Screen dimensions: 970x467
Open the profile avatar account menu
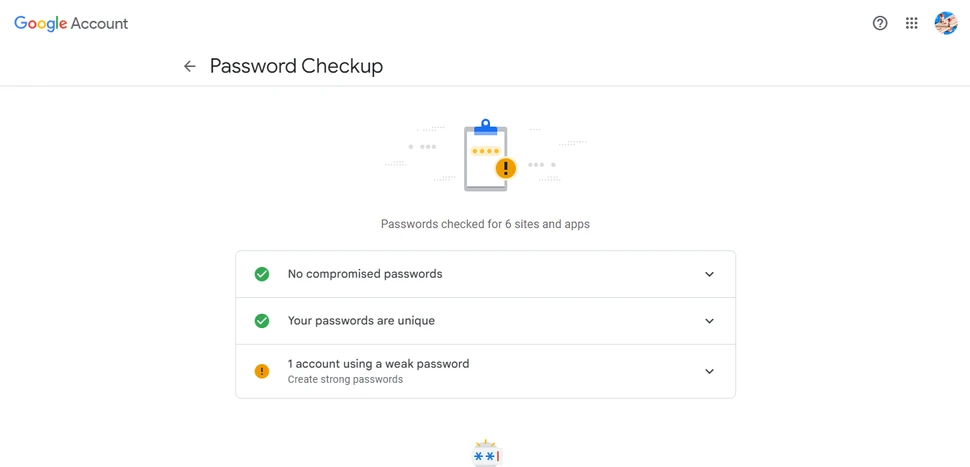click(x=945, y=23)
